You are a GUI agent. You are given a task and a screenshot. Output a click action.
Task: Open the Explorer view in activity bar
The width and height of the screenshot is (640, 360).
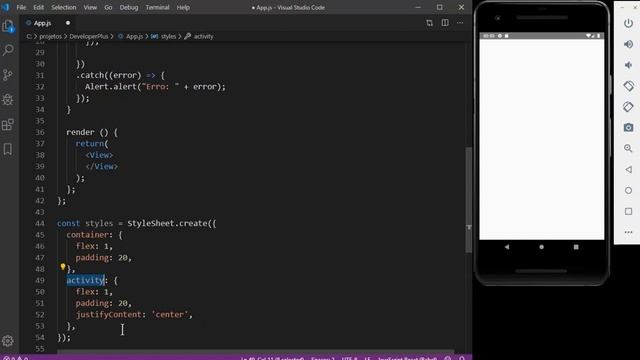[8, 27]
